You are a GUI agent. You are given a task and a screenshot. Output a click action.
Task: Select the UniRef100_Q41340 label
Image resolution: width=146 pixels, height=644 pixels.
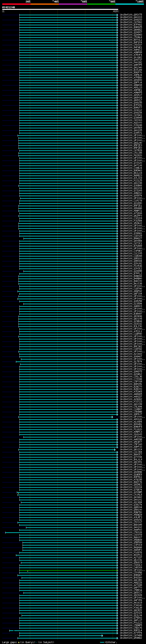coord(131,67)
